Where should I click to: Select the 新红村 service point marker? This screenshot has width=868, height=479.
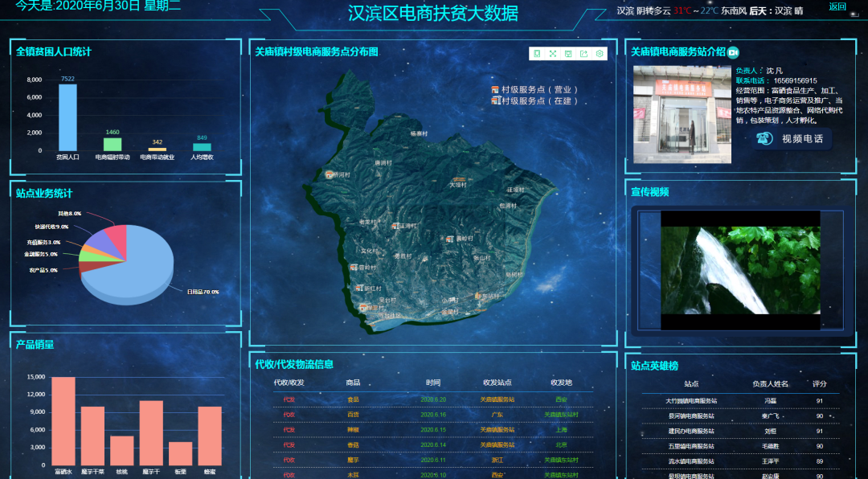click(x=358, y=289)
